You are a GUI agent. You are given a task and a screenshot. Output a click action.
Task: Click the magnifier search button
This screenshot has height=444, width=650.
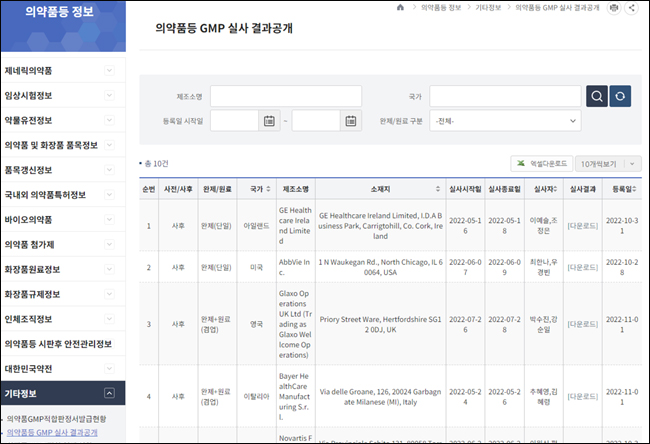597,96
